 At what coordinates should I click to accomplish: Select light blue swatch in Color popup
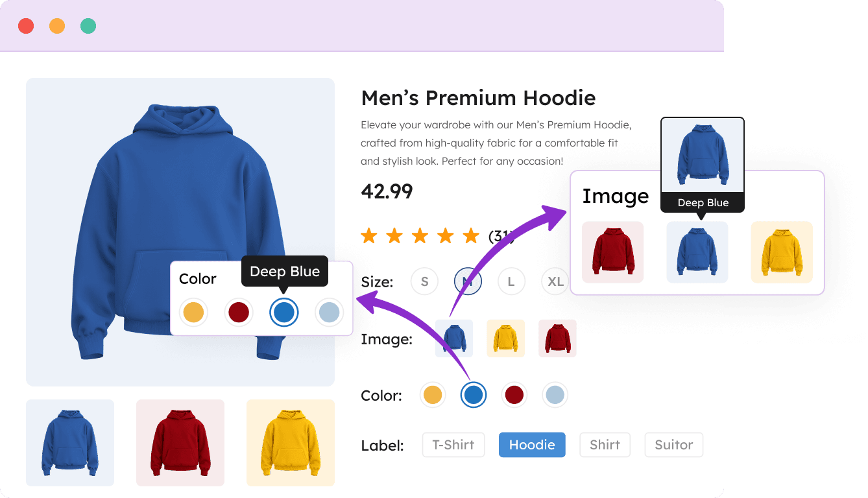tap(328, 313)
